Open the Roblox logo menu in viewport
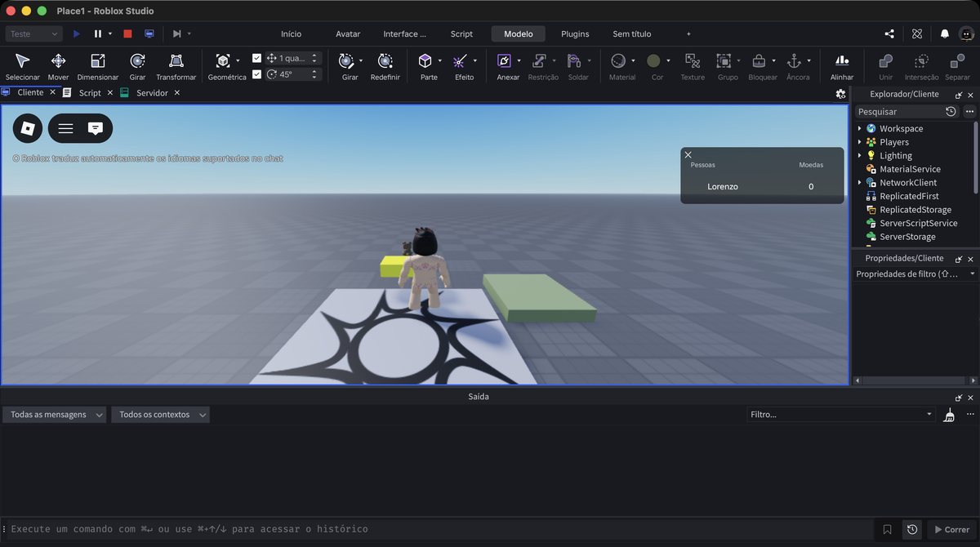The image size is (980, 547). pos(28,128)
